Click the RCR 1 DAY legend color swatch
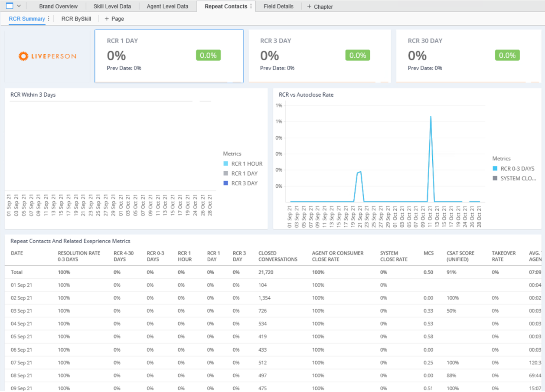This screenshot has height=392, width=545. pos(225,173)
